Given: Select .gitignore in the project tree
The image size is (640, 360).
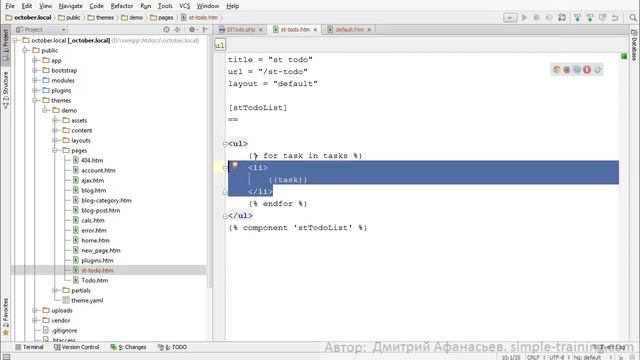Looking at the screenshot, I should tap(64, 331).
